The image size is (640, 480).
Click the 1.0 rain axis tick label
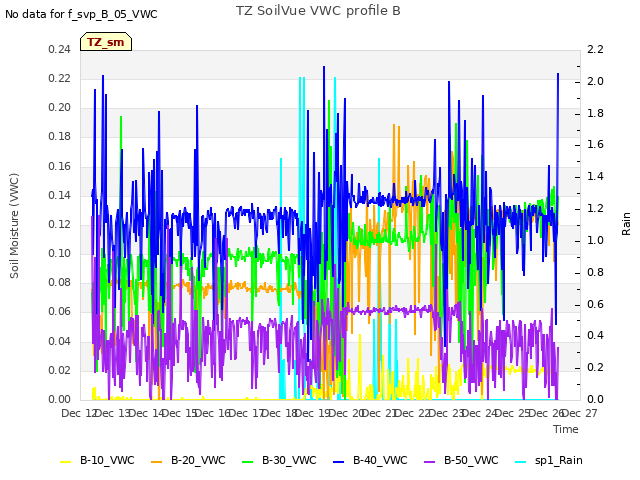(595, 240)
